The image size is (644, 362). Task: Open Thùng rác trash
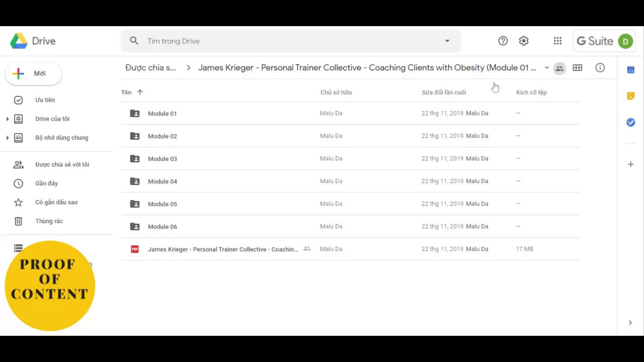pos(49,221)
